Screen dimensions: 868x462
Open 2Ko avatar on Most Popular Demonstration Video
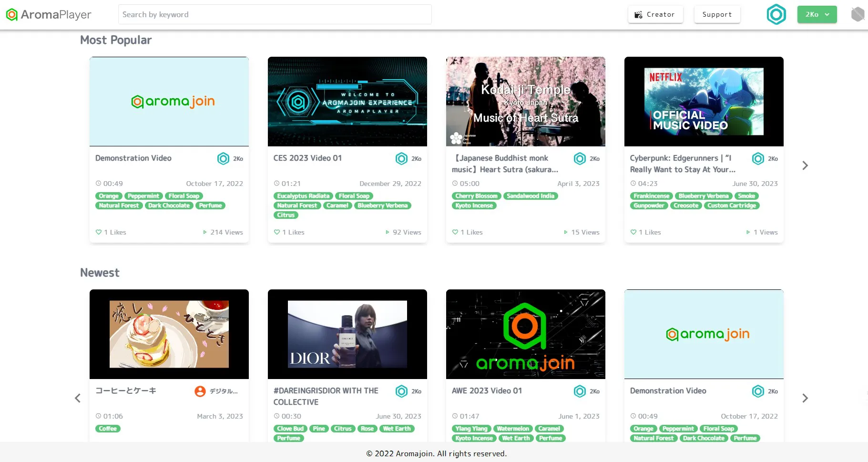224,159
